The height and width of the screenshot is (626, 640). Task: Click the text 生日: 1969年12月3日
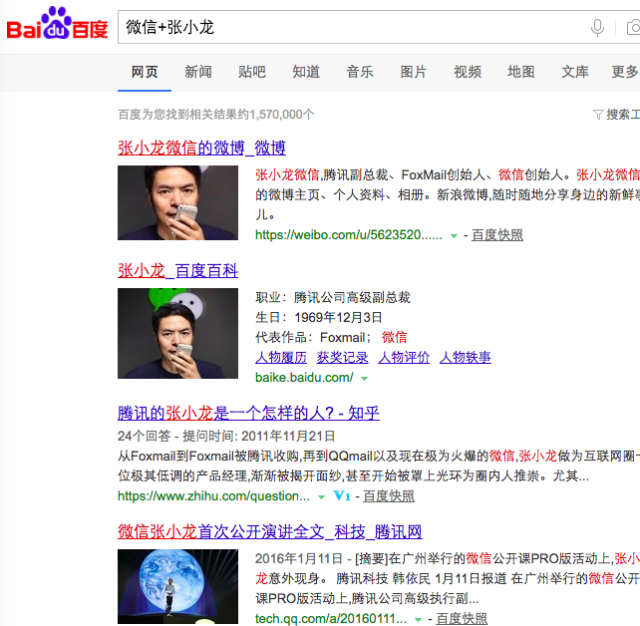[x=319, y=317]
